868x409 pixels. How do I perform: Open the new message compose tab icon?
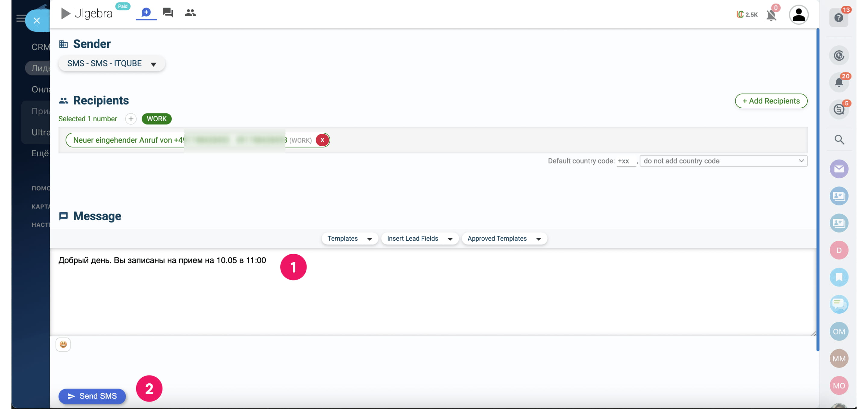click(x=146, y=13)
